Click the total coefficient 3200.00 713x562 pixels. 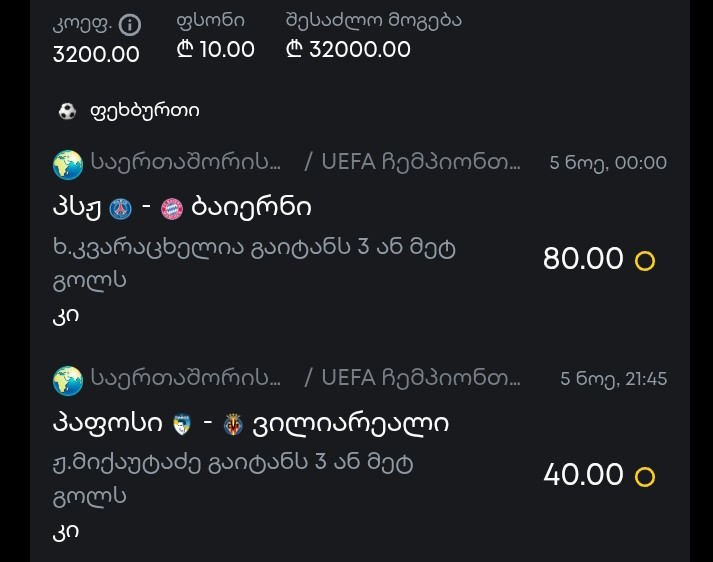[x=96, y=53]
